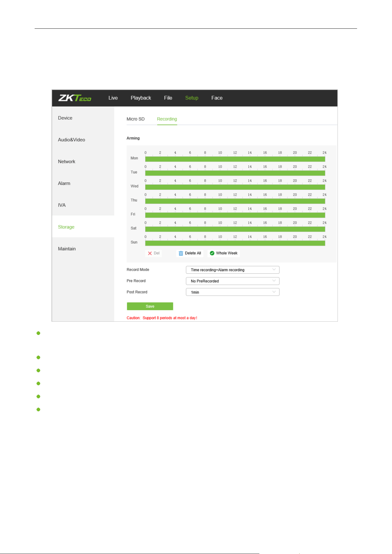The width and height of the screenshot is (392, 554).
Task: Click Sunday's recording timeline bar
Action: [x=235, y=243]
